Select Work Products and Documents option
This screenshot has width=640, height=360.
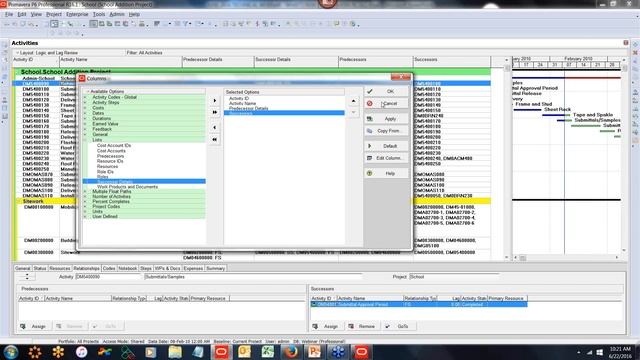tap(127, 187)
